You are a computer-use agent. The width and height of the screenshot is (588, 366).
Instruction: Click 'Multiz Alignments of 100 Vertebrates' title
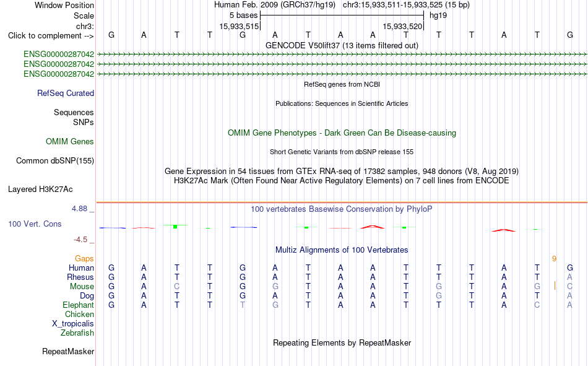point(342,250)
